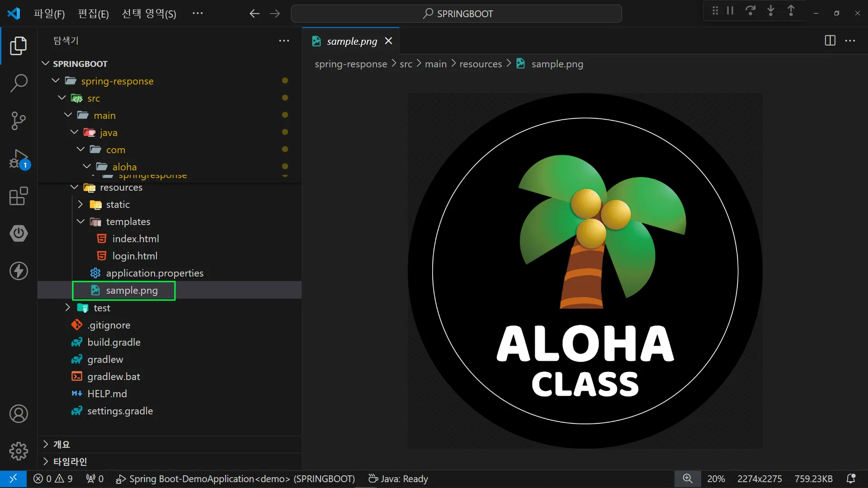This screenshot has height=488, width=868.
Task: Click the Manage gear icon
Action: 19,451
